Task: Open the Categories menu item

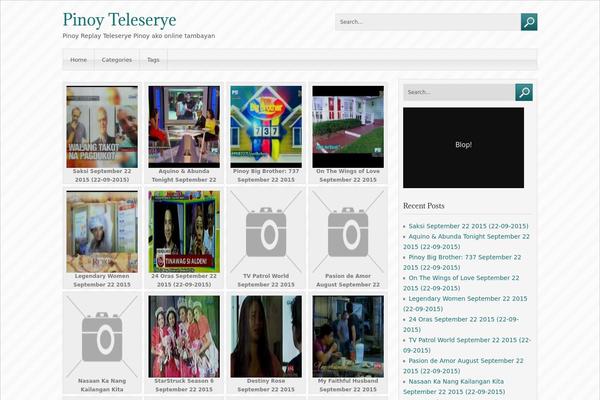Action: pyautogui.click(x=117, y=60)
